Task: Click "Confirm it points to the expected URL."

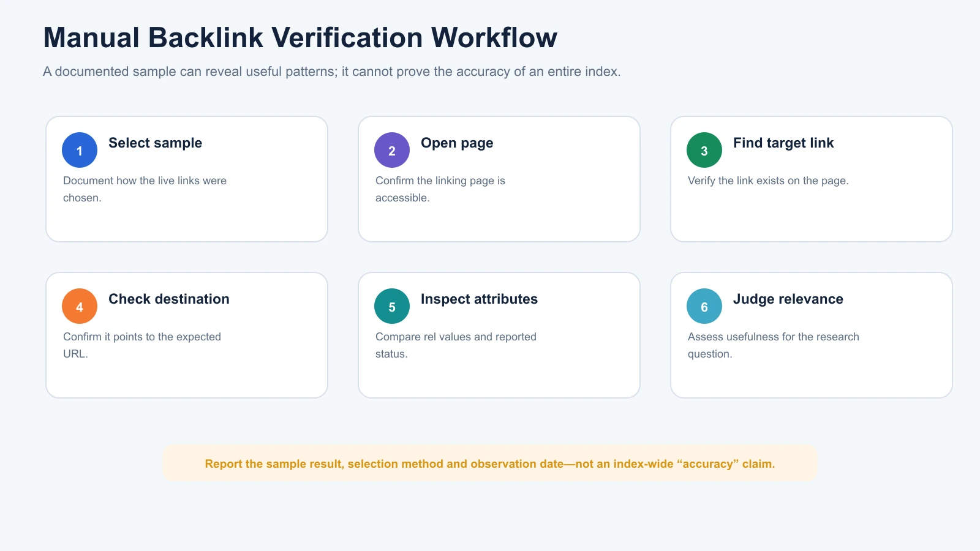Action: 142,345
